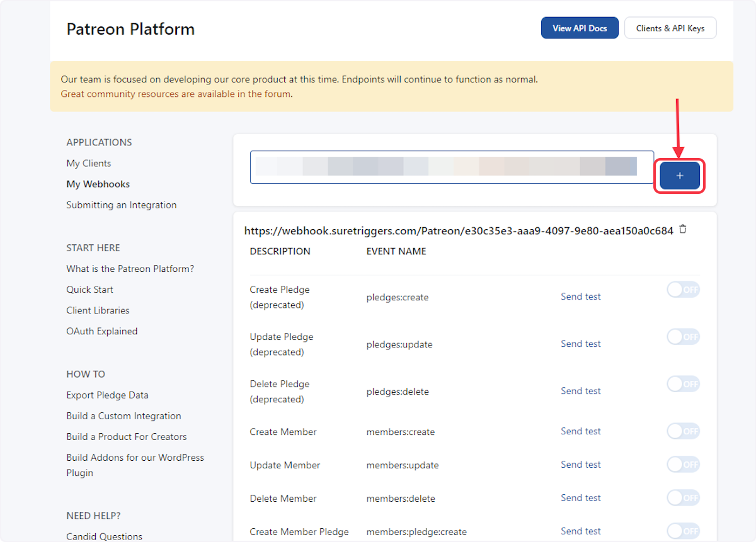Select My Webhooks in the sidebar
Image resolution: width=756 pixels, height=542 pixels.
click(98, 184)
